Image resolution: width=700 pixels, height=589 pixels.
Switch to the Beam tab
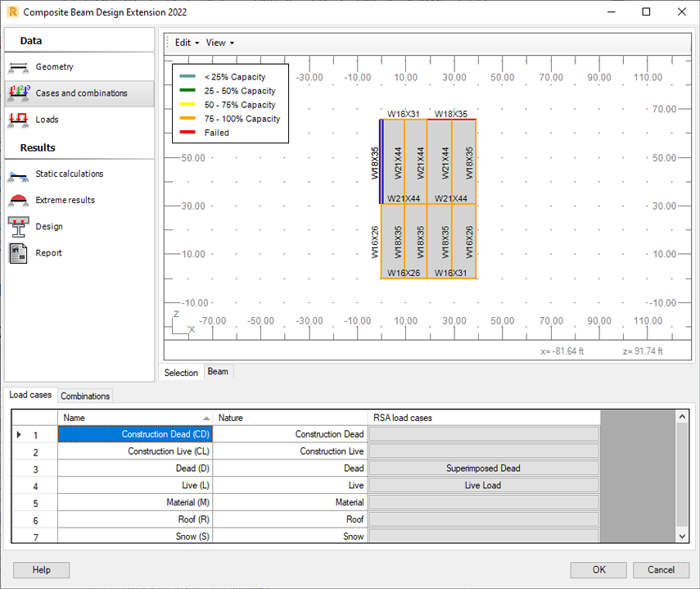click(218, 372)
